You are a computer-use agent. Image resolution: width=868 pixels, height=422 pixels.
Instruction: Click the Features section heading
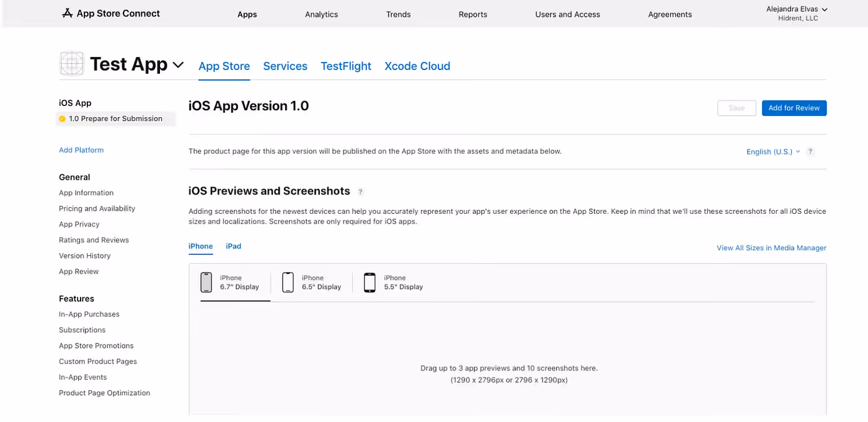tap(76, 299)
